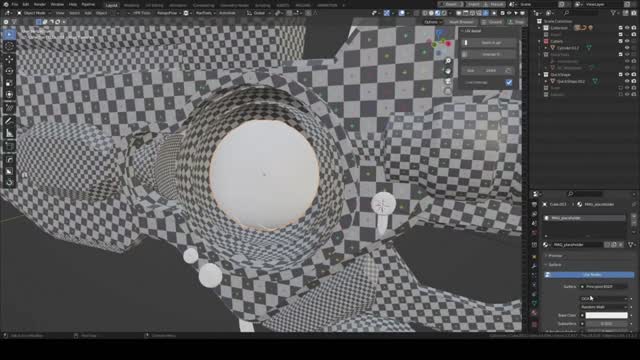Switch to the Layout workspace tab
The height and width of the screenshot is (360, 640).
click(x=111, y=5)
